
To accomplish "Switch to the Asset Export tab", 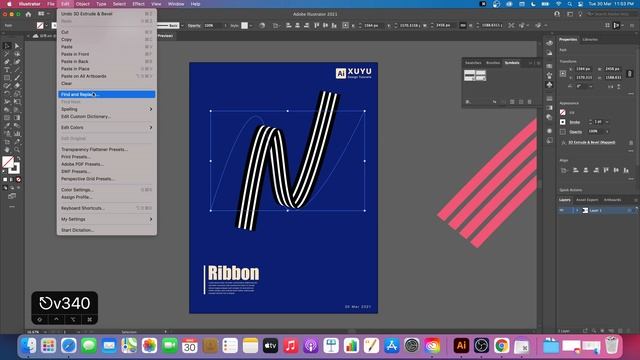I will pyautogui.click(x=587, y=200).
